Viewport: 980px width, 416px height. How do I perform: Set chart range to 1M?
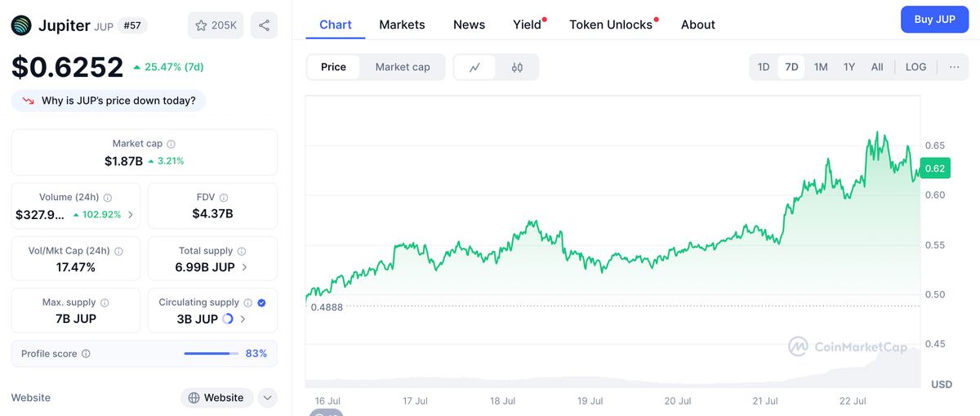click(821, 67)
